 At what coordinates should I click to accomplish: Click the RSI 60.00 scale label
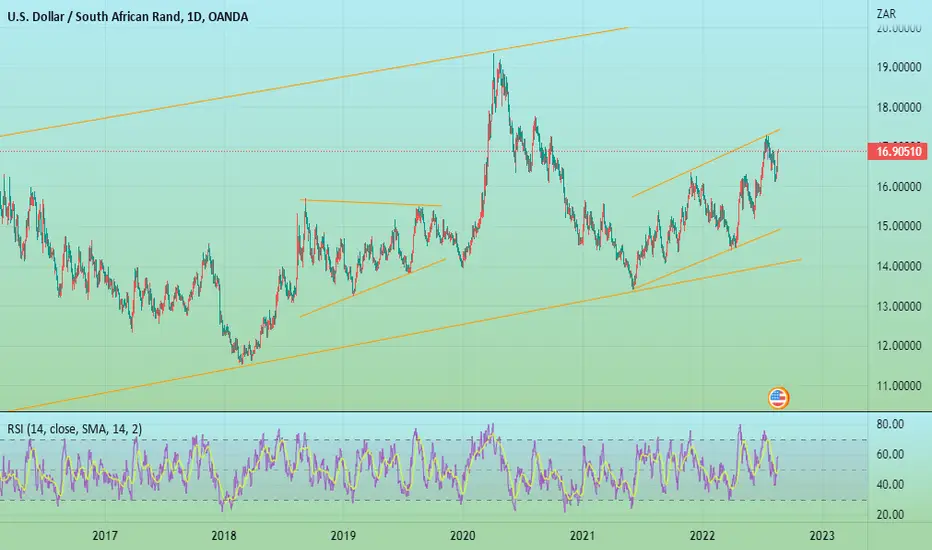point(890,454)
